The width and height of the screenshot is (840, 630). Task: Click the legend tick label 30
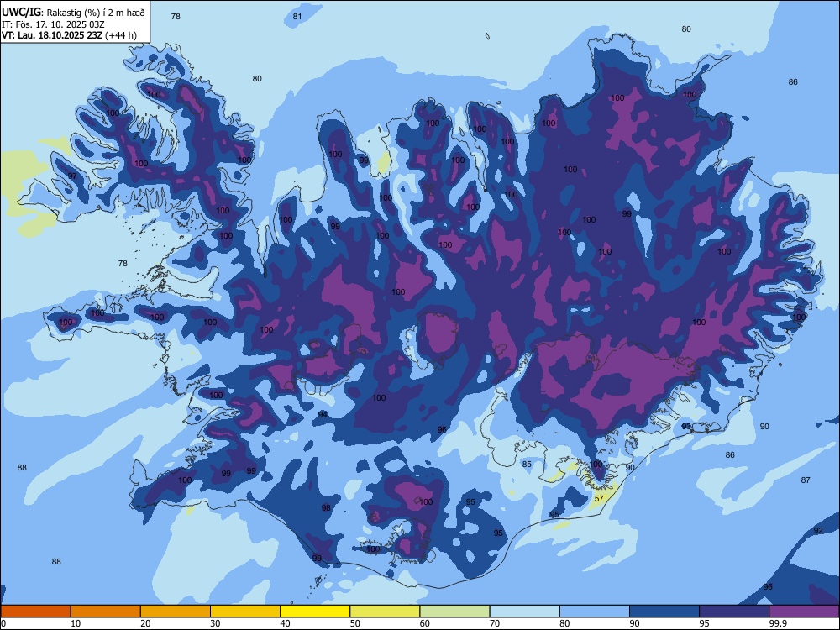click(215, 623)
